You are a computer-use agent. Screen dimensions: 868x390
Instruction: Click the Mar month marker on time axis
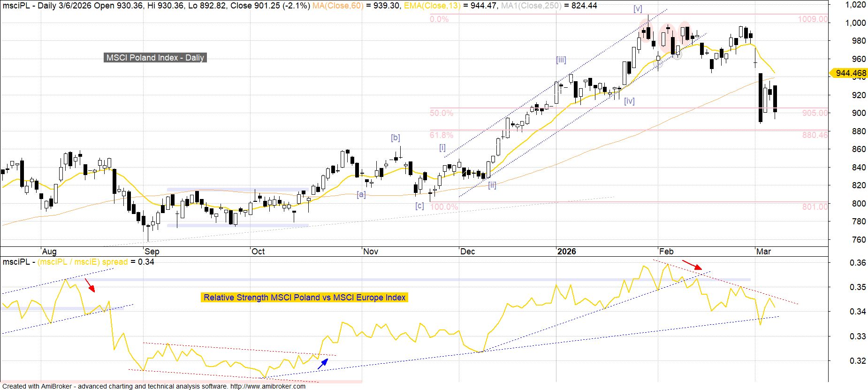[763, 252]
